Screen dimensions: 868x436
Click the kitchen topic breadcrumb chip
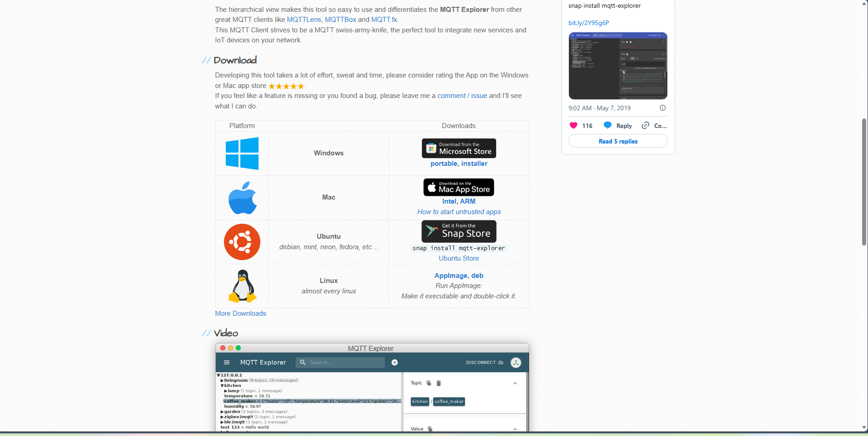[x=420, y=401]
